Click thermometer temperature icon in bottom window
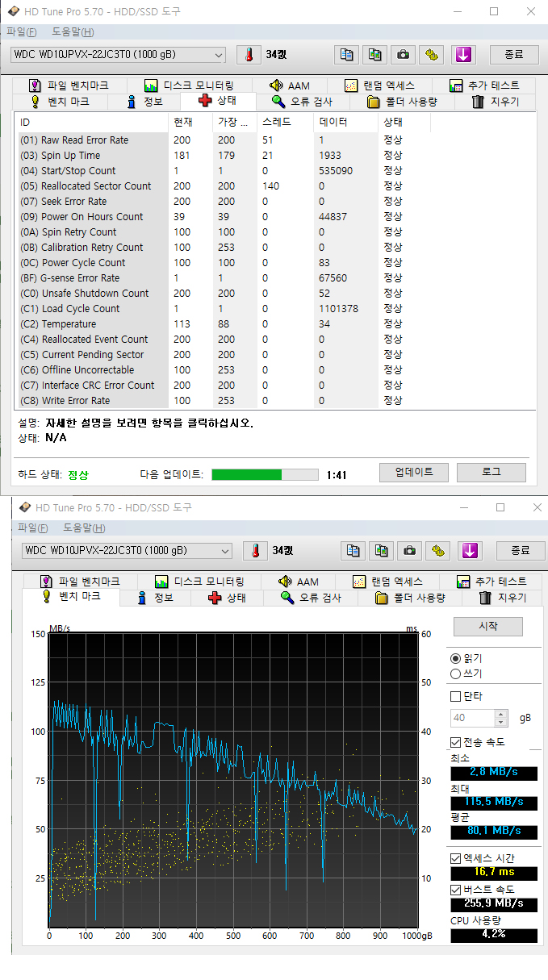 tap(255, 551)
